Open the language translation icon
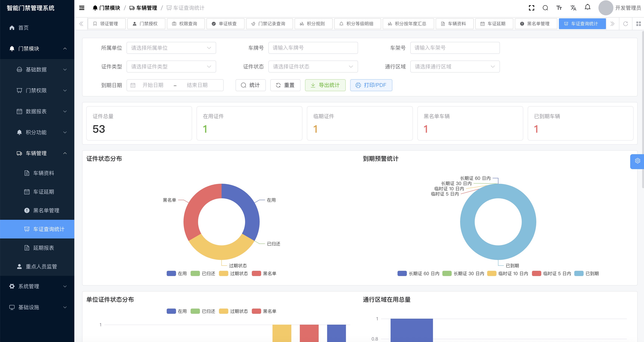This screenshot has width=644, height=342. 573,8
